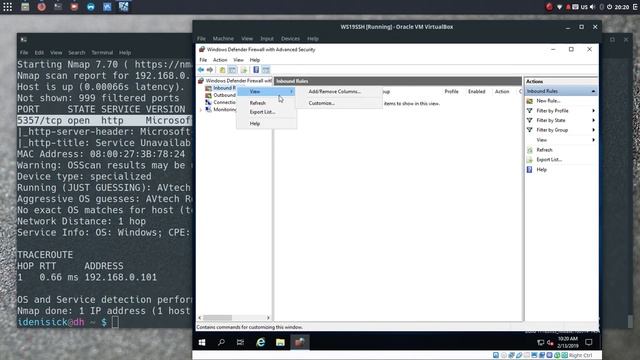This screenshot has height=360, width=640.
Task: Click the Enabled column header
Action: click(x=477, y=91)
